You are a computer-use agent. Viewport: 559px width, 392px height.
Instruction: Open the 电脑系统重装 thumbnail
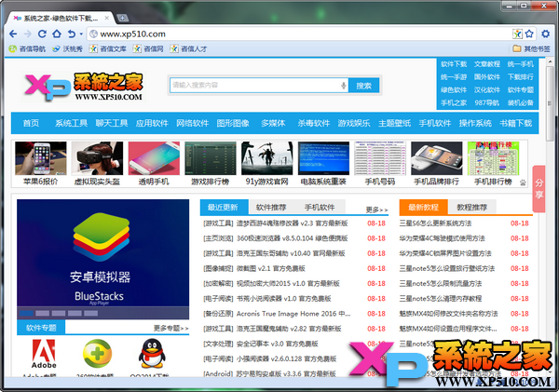coord(323,164)
